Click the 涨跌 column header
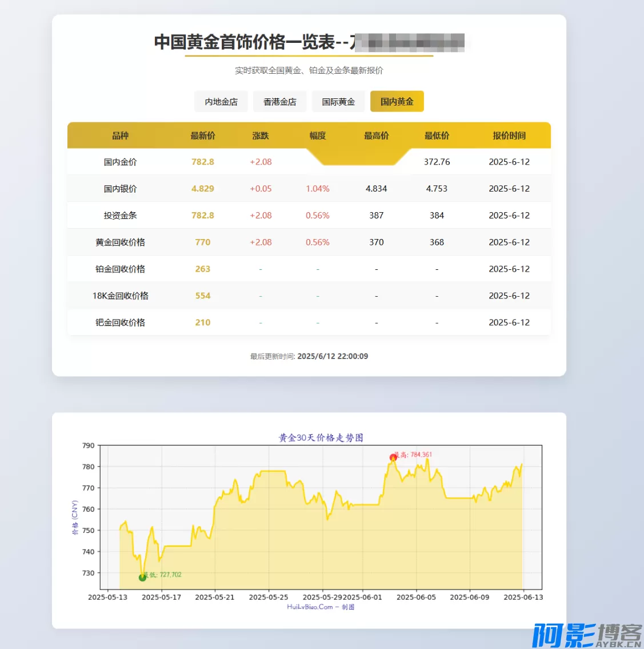This screenshot has height=649, width=644. (x=261, y=136)
